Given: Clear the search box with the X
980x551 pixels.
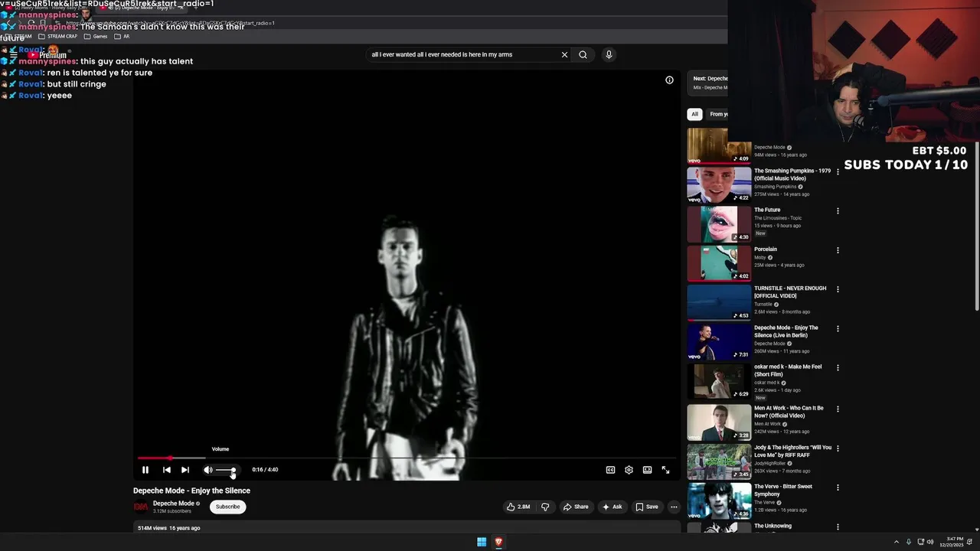Looking at the screenshot, I should 564,54.
